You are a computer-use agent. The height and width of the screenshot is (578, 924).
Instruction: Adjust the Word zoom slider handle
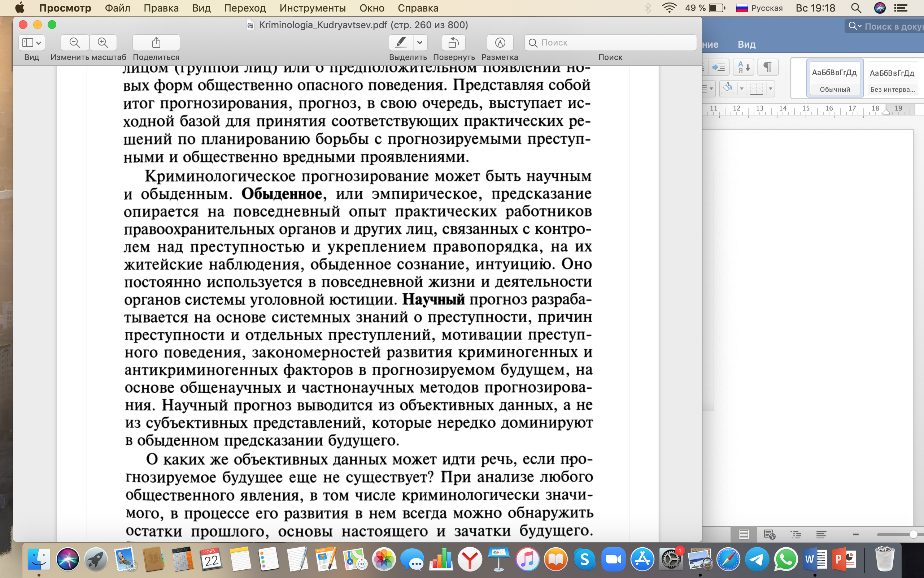(x=913, y=534)
